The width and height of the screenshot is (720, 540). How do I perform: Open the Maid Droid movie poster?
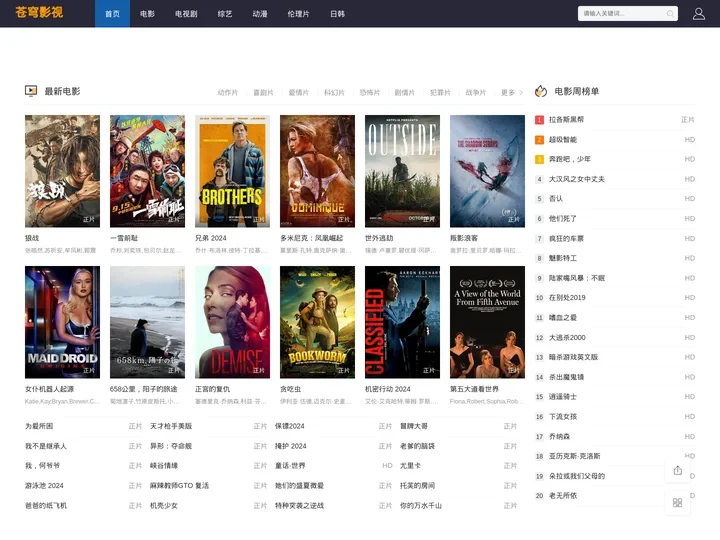[62, 322]
